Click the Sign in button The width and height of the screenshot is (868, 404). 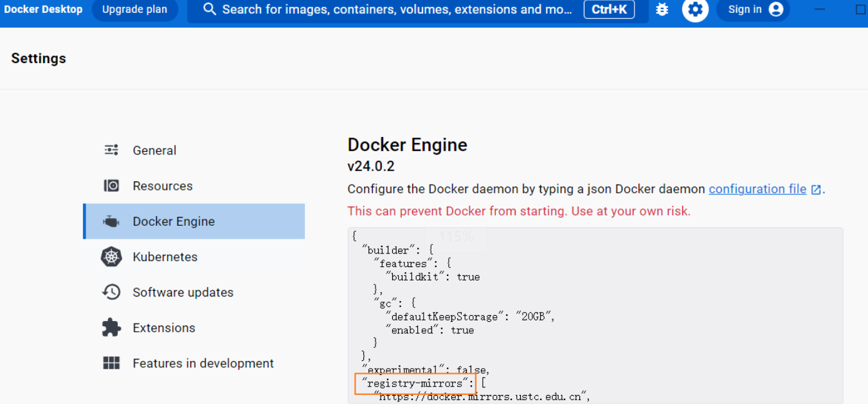[753, 10]
